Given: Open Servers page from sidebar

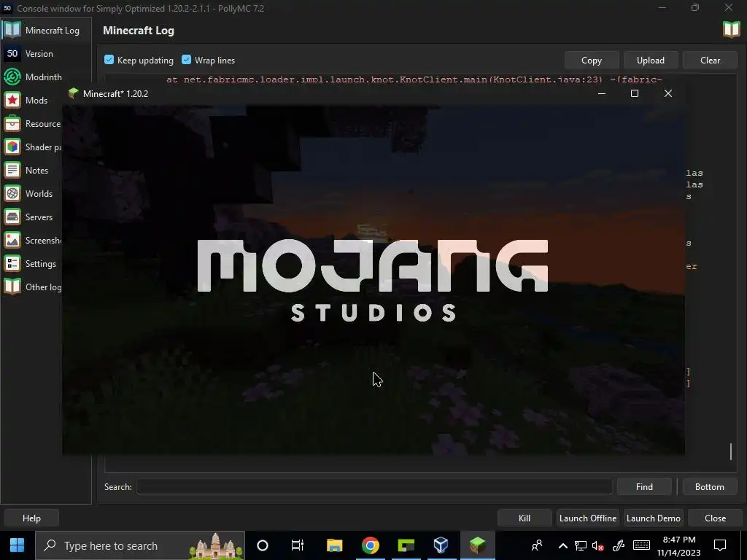Looking at the screenshot, I should pyautogui.click(x=32, y=217).
